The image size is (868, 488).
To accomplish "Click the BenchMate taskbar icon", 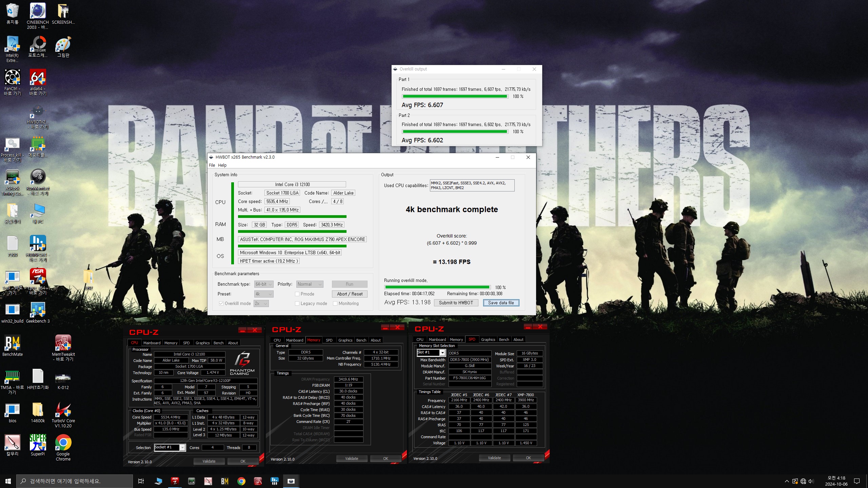I will point(224,481).
